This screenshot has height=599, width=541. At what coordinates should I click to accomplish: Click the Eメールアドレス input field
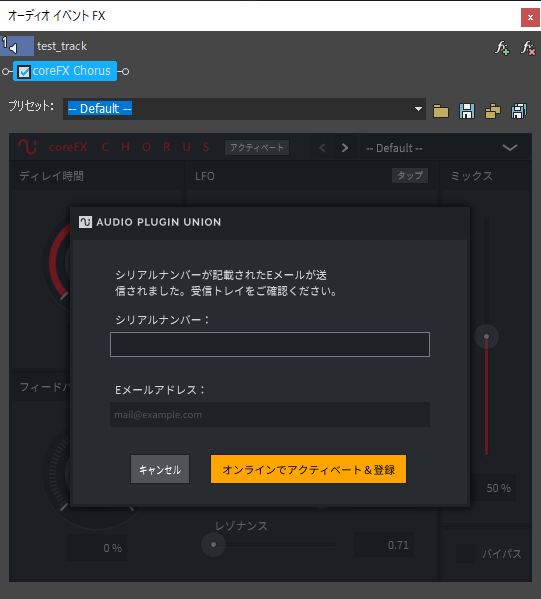tap(270, 414)
